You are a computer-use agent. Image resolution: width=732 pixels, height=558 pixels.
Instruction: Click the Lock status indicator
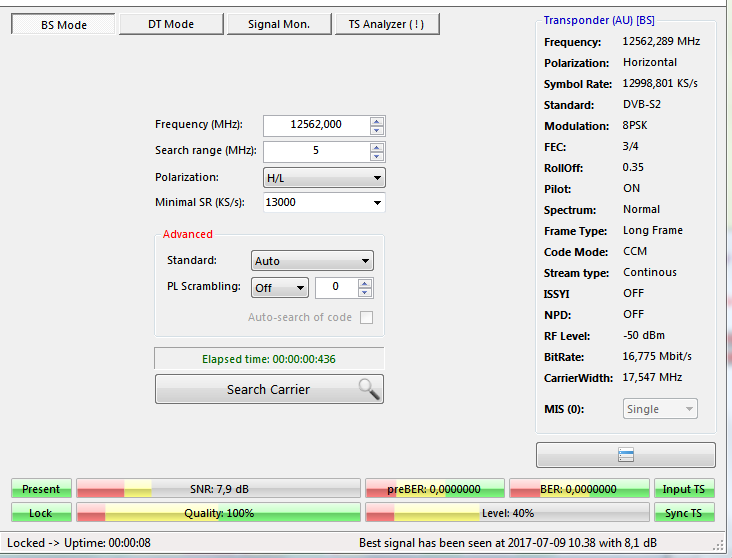[x=41, y=512]
